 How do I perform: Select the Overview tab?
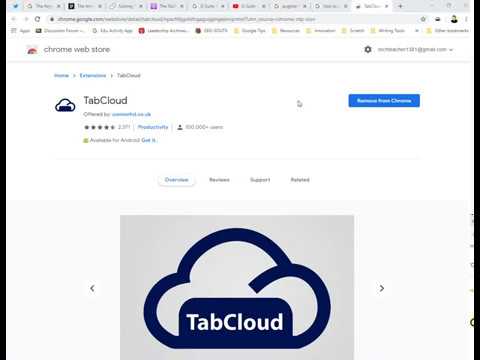(176, 180)
